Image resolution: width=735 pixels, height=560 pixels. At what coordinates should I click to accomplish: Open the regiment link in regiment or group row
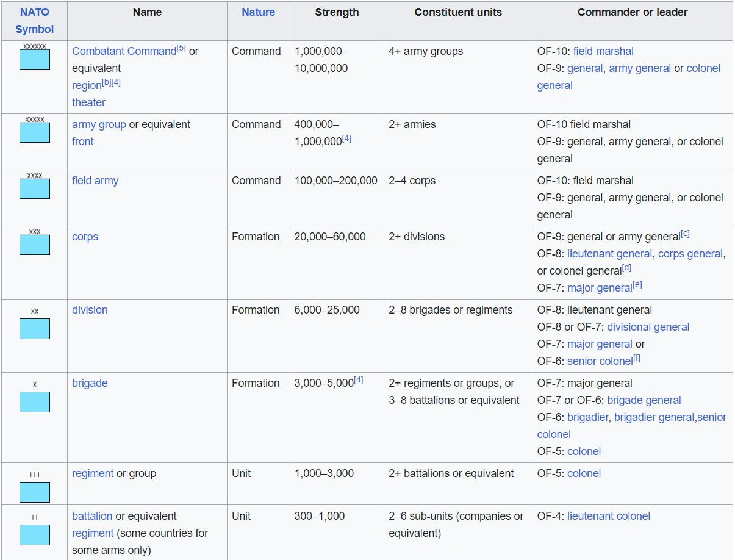[93, 473]
